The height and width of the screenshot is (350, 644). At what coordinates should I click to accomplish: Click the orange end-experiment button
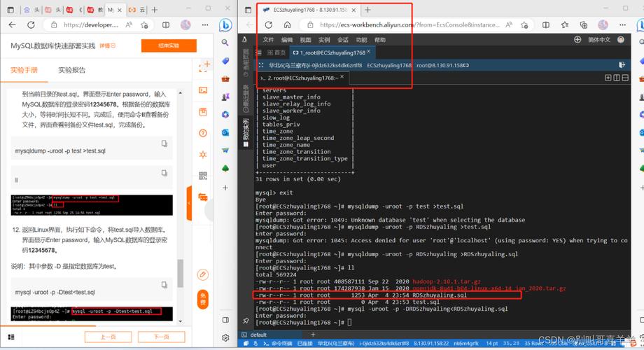click(169, 45)
